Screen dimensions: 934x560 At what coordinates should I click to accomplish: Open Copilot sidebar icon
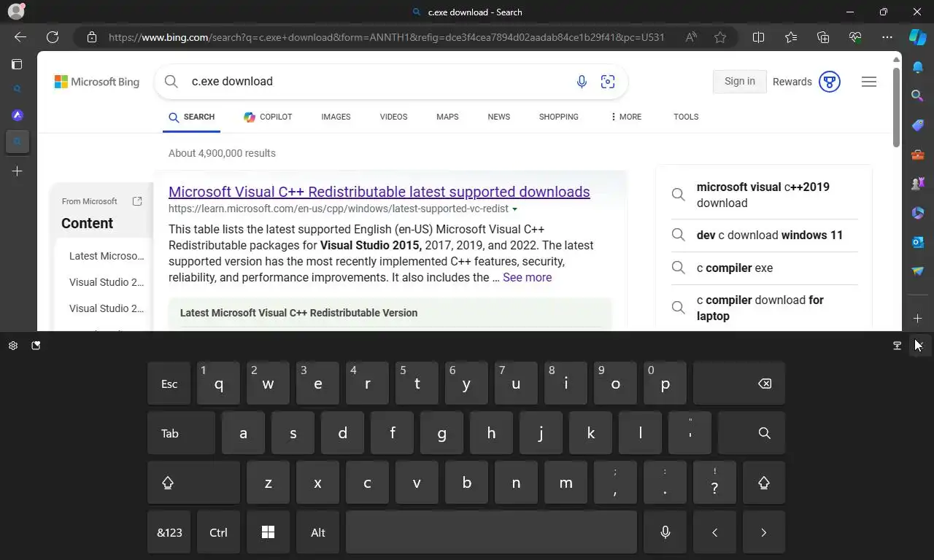[x=918, y=37]
